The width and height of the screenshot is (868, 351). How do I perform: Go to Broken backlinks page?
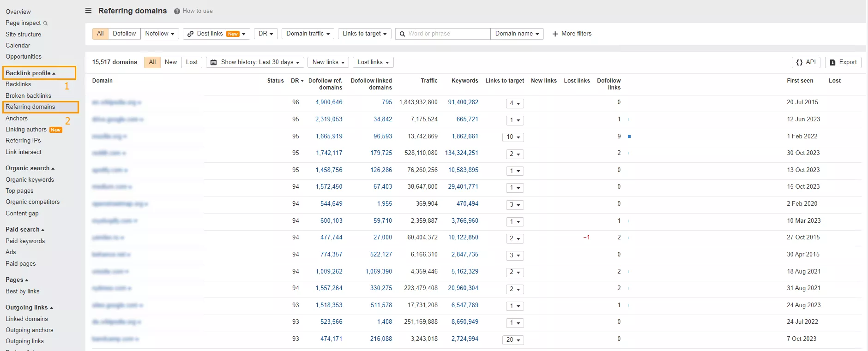28,96
